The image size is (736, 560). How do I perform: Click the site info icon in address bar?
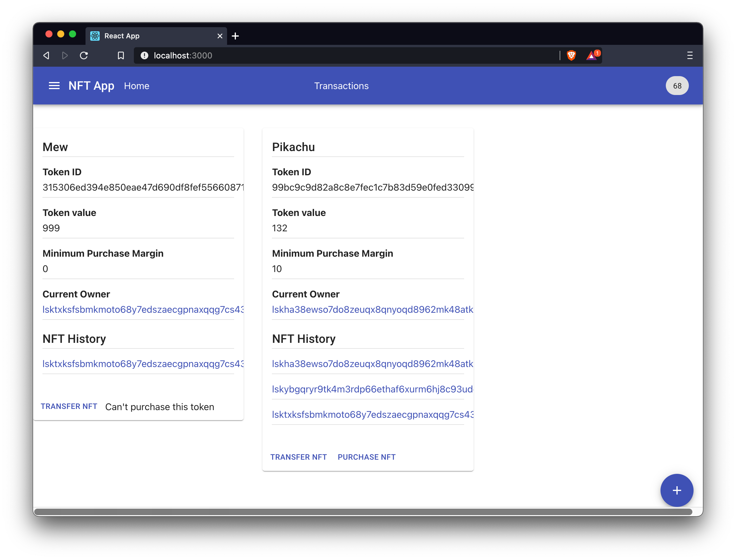pyautogui.click(x=144, y=55)
